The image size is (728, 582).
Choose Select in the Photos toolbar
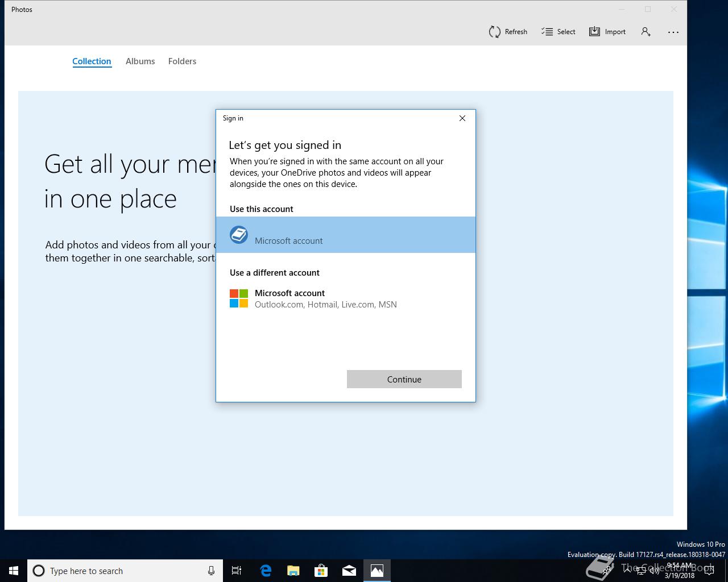click(x=559, y=32)
